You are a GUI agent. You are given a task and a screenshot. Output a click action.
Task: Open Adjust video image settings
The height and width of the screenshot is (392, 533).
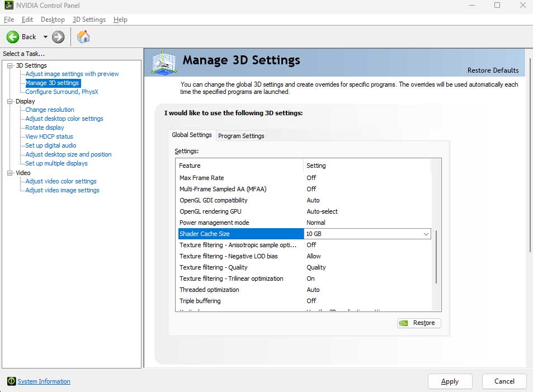[62, 190]
